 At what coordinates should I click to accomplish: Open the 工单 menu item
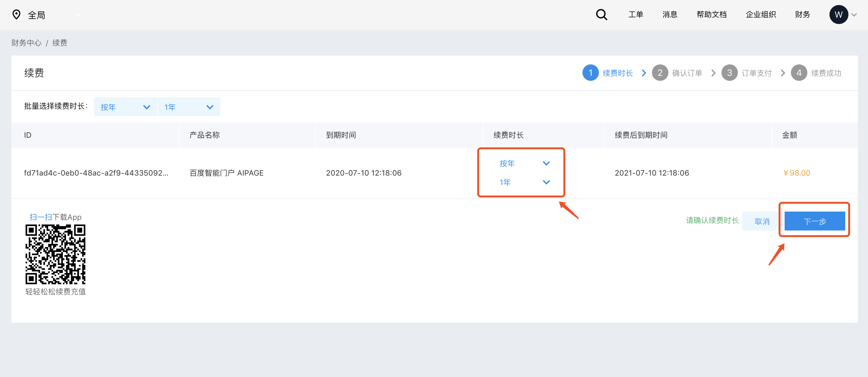tap(636, 15)
